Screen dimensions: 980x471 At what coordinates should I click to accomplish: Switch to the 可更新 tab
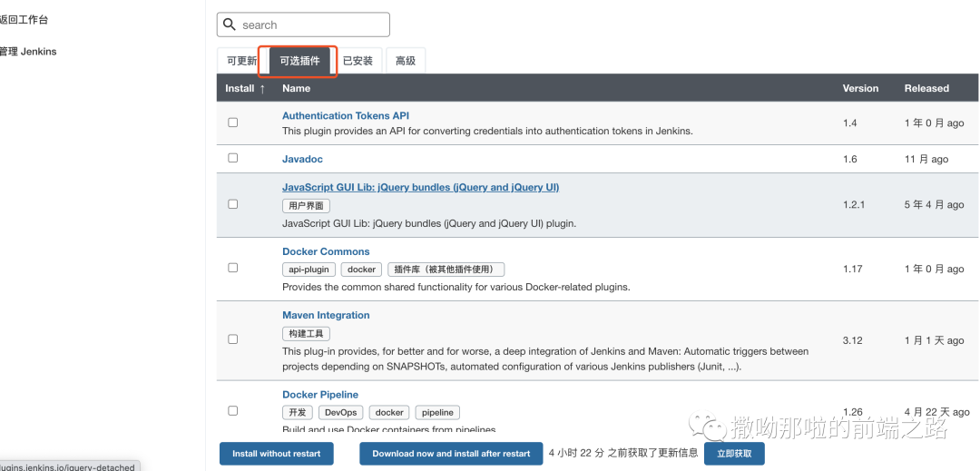(242, 61)
